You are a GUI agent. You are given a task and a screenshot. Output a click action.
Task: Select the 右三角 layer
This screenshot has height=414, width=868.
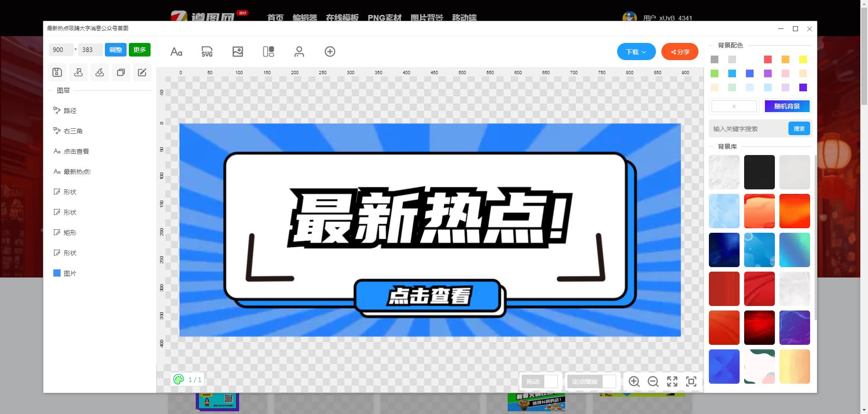(x=73, y=131)
